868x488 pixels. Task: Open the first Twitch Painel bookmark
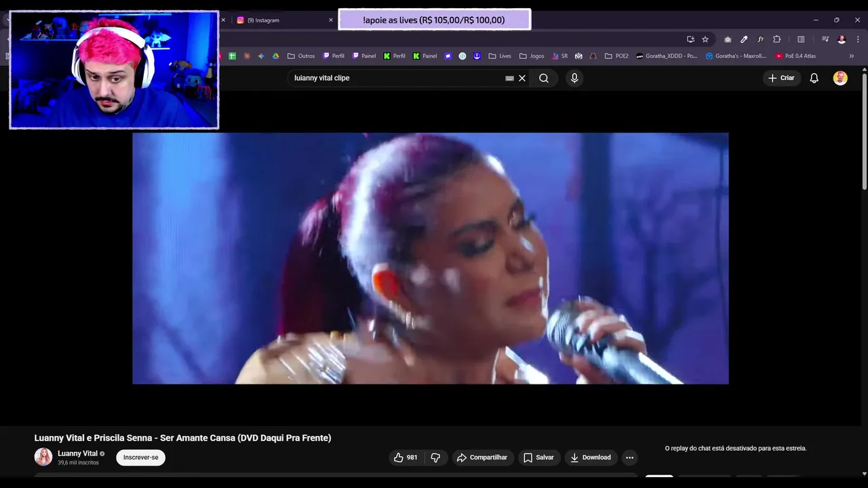(x=363, y=56)
